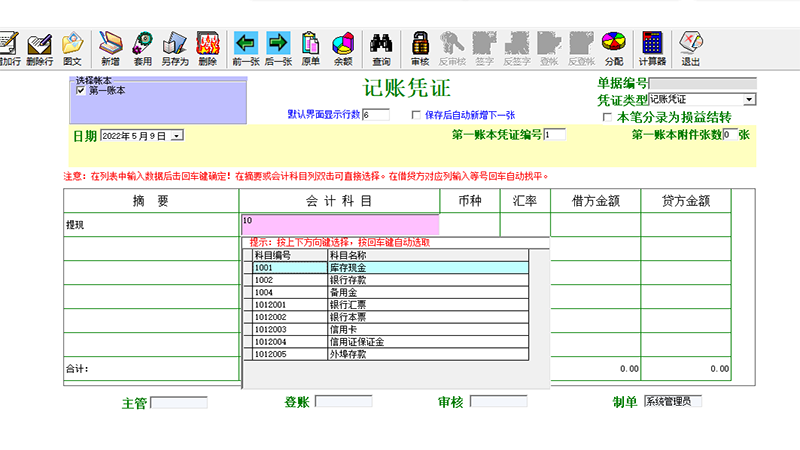Click the 第一账本附件张数 input field
Viewport: 800px width, 450px height.
pyautogui.click(x=730, y=135)
